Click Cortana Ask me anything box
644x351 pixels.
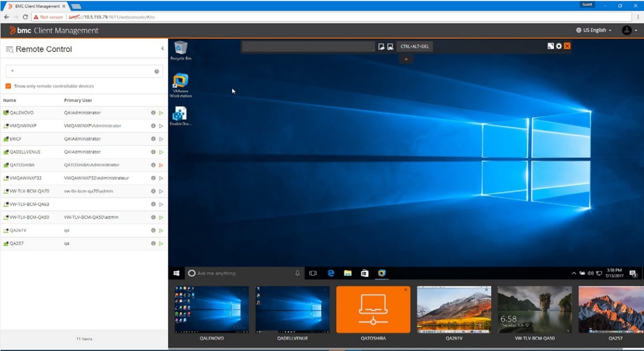pyautogui.click(x=244, y=273)
